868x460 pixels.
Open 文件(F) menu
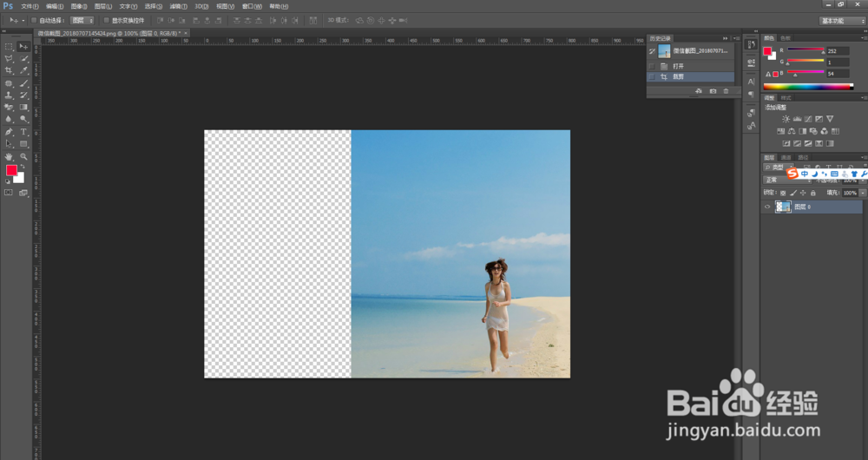(30, 7)
